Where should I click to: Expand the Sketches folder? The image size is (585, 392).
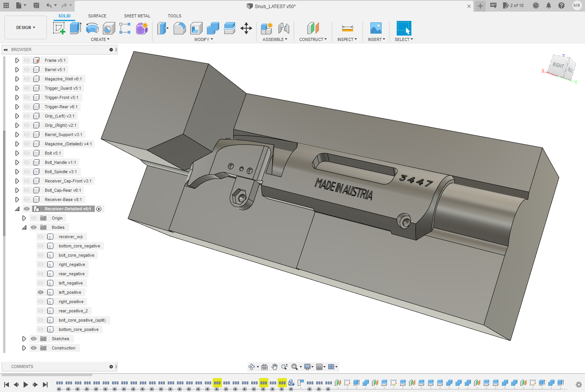24,339
